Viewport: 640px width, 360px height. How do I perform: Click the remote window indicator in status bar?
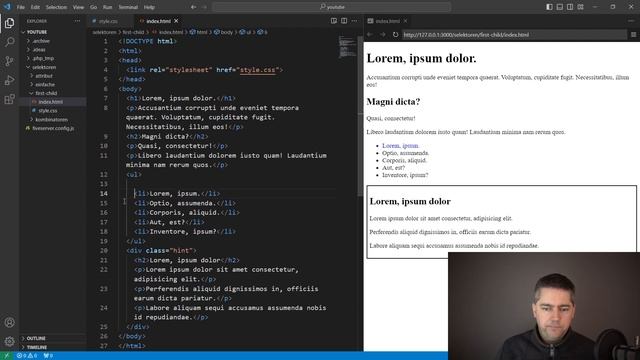[x=7, y=356]
